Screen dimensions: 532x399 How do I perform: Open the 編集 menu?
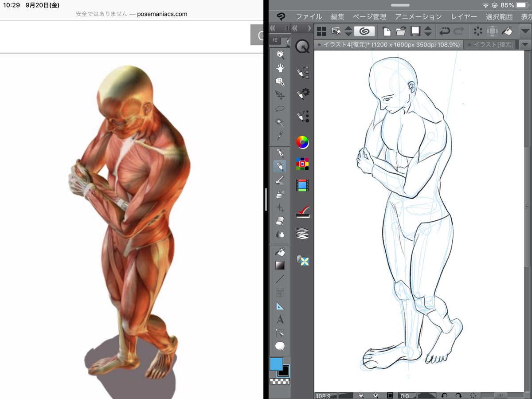pos(337,17)
